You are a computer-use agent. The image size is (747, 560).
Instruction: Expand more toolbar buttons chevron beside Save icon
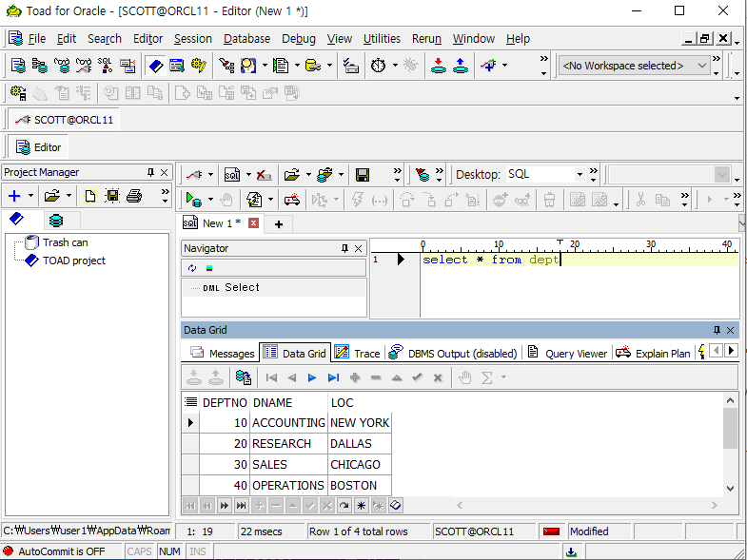pyautogui.click(x=398, y=175)
